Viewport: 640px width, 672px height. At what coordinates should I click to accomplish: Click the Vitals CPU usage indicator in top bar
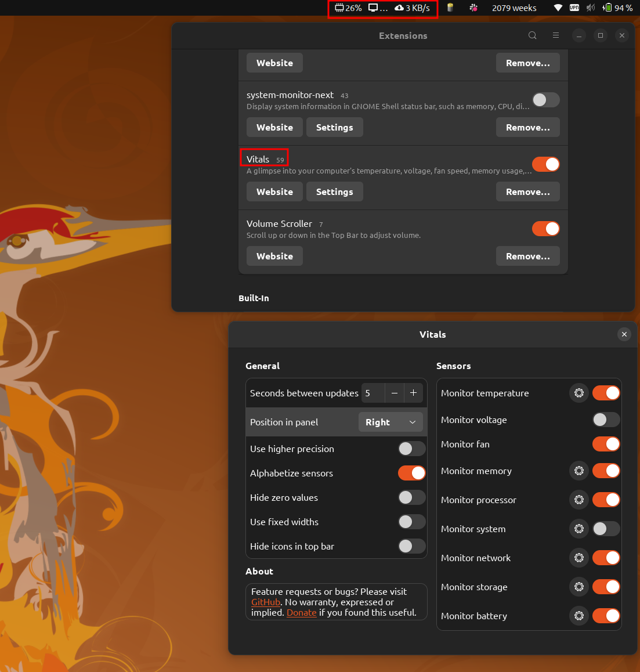click(350, 8)
